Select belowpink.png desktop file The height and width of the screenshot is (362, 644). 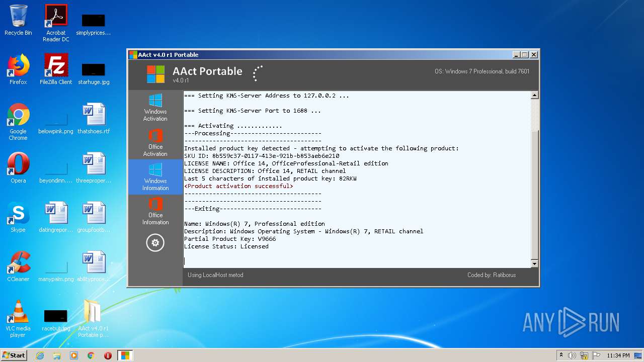tap(56, 124)
